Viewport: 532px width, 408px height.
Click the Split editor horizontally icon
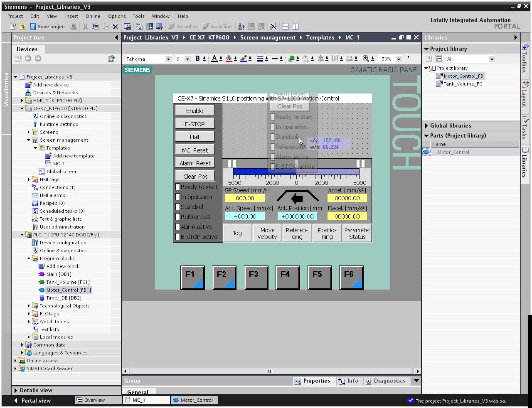[x=286, y=27]
